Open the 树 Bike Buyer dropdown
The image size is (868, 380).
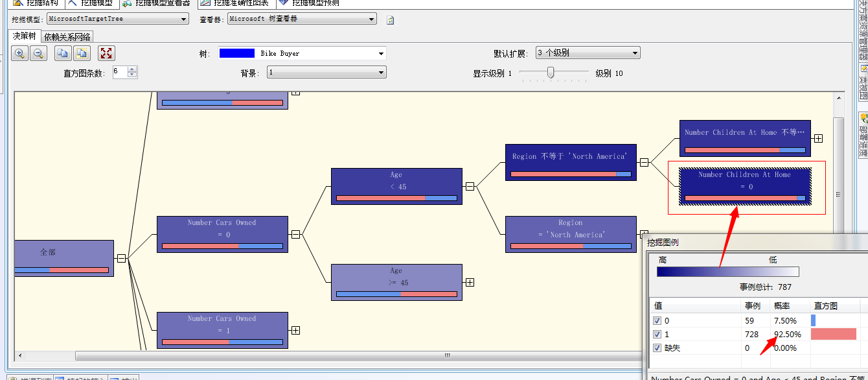(302, 53)
